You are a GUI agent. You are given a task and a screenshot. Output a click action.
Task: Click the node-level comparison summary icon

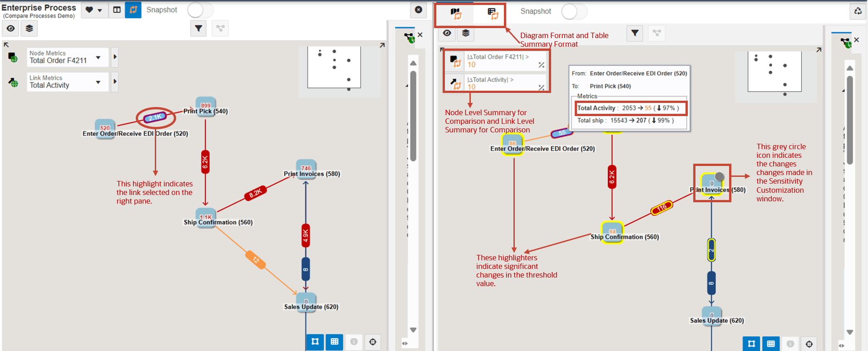coord(455,61)
